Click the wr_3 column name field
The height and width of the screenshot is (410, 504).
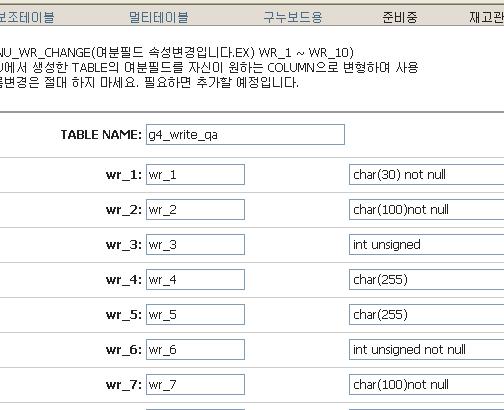[x=195, y=244]
